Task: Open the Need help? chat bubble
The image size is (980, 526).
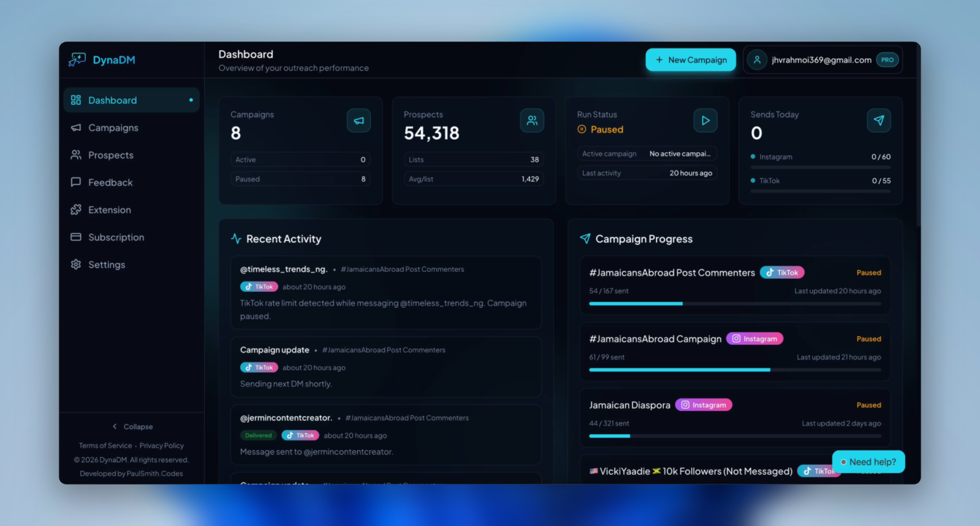Action: [x=868, y=461]
